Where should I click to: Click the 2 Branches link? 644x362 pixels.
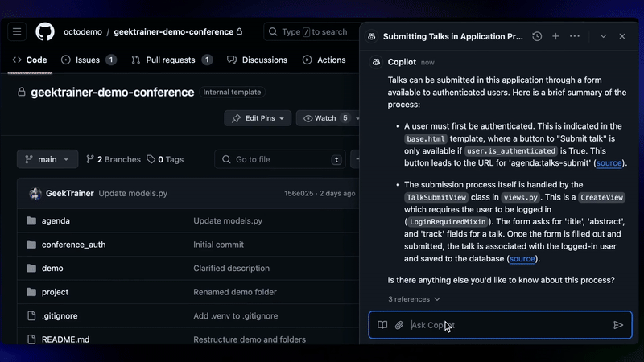point(112,159)
